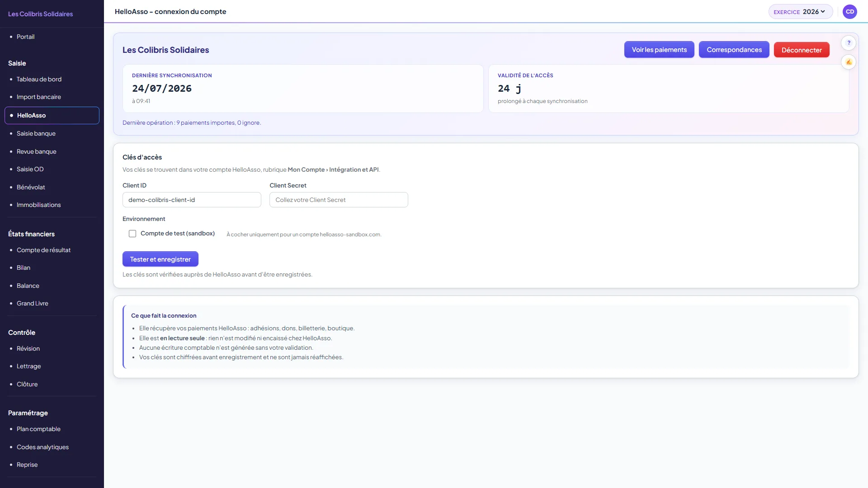Open the CD user avatar menu
The image size is (868, 488).
pyautogui.click(x=850, y=12)
